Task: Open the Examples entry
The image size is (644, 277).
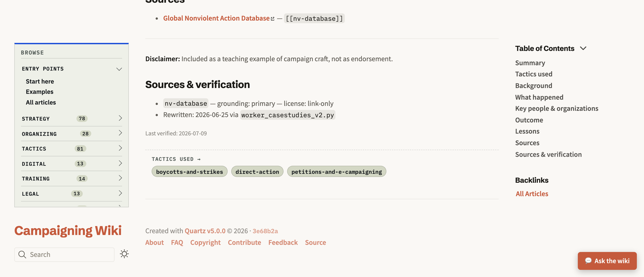Action: 40,92
